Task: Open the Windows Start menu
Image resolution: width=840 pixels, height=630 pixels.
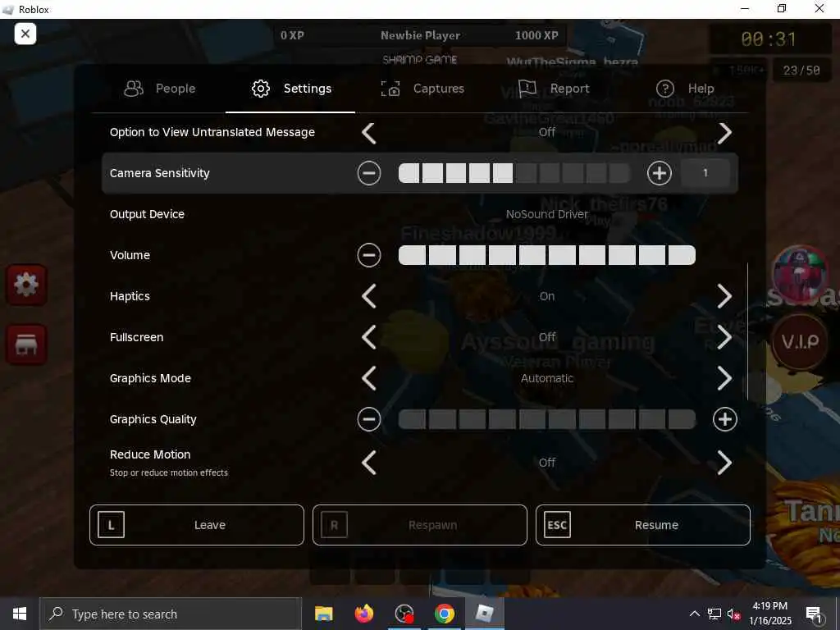Action: click(x=20, y=614)
